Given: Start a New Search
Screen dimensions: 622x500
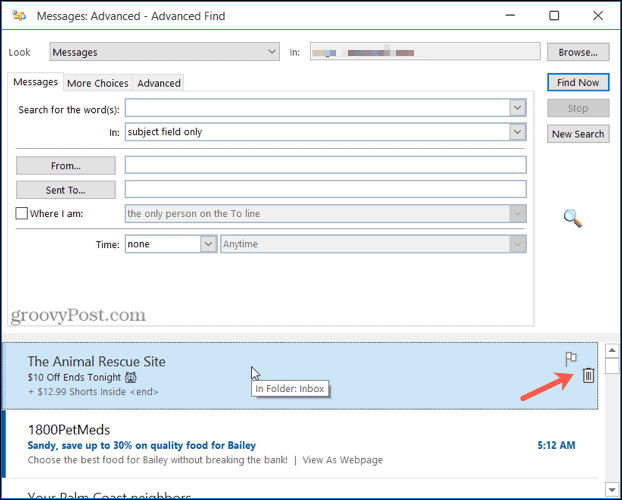Looking at the screenshot, I should click(578, 134).
